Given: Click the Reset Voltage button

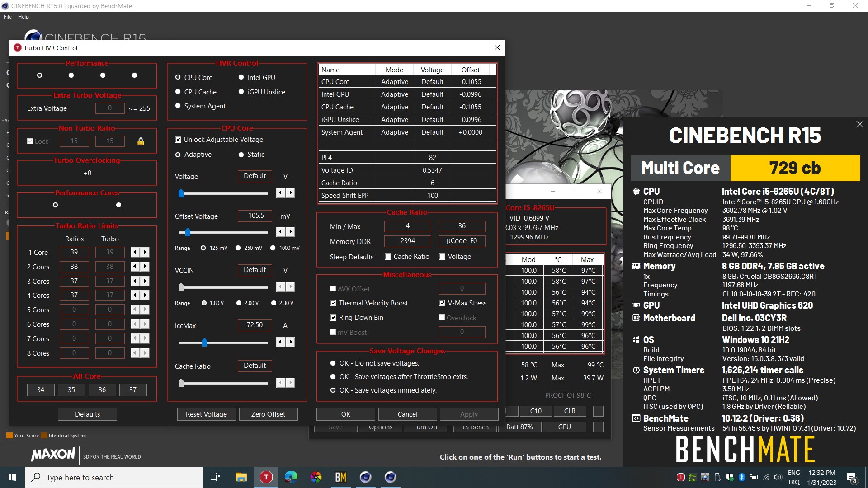Looking at the screenshot, I should click(206, 414).
